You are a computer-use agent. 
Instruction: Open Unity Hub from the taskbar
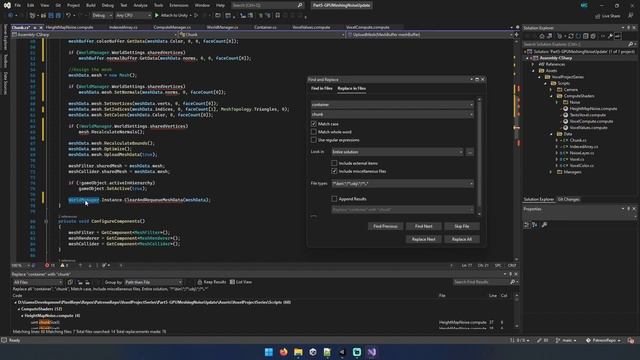[313, 352]
